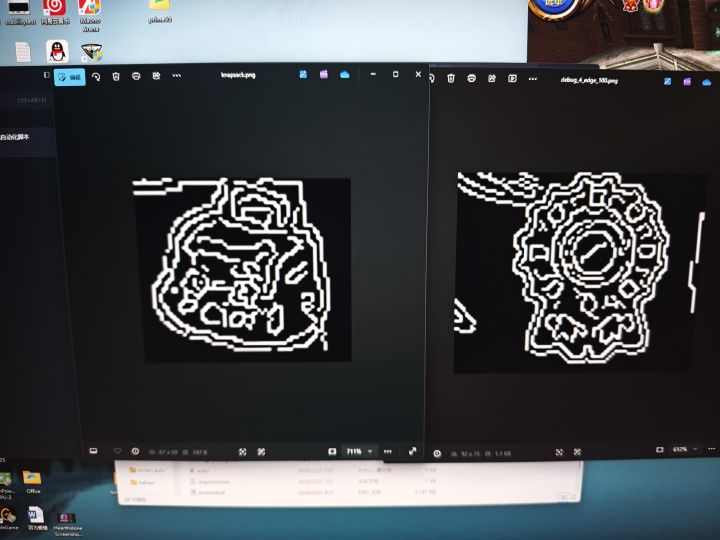
Task: Click the knapsack.png edge image
Action: [x=242, y=270]
